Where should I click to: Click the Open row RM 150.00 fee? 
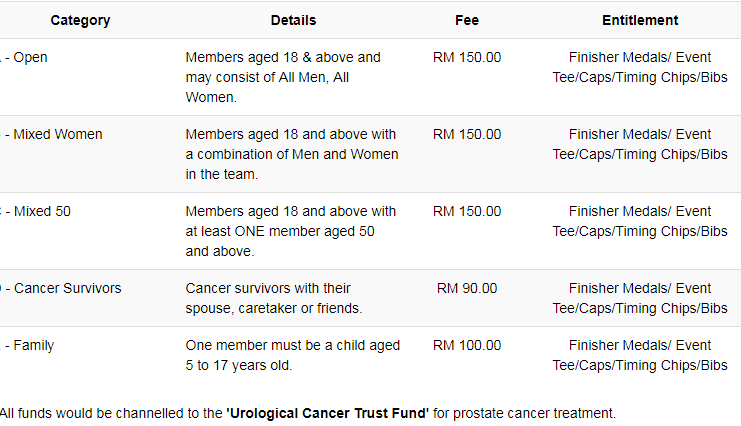pos(467,57)
